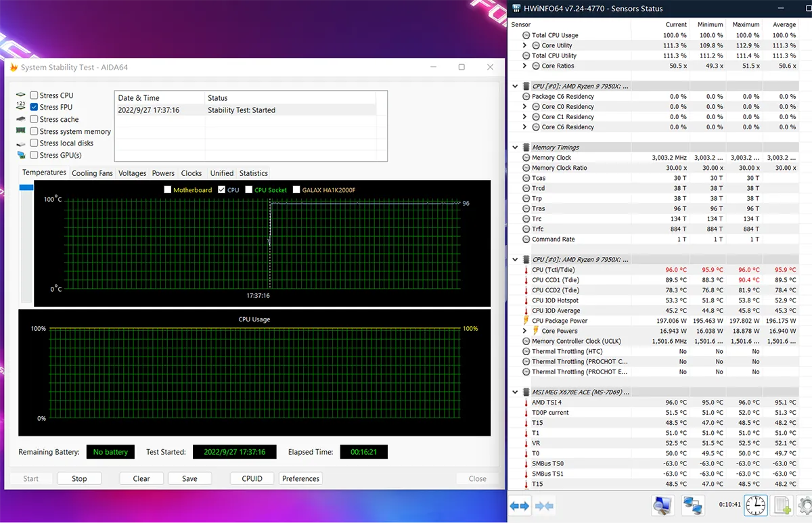Screen dimensions: 812x523
Task: Open the Powers tab
Action: point(163,173)
